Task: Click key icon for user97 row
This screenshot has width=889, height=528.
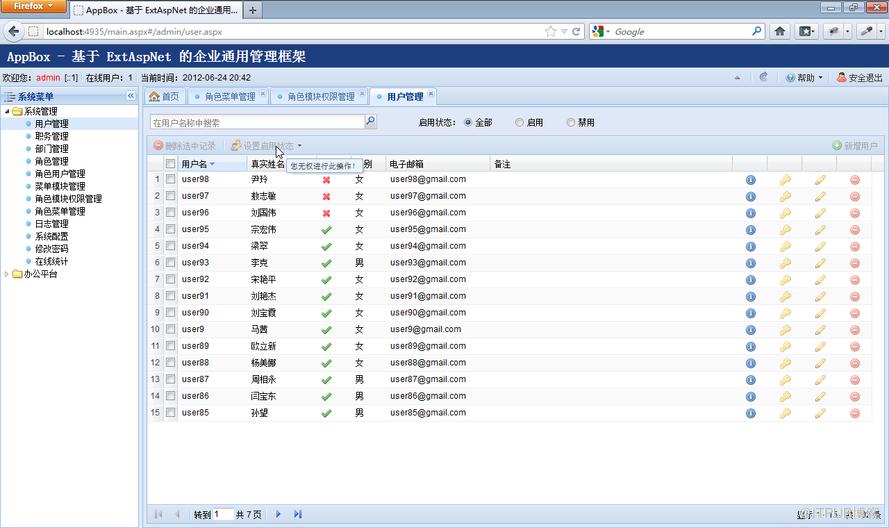Action: [785, 197]
